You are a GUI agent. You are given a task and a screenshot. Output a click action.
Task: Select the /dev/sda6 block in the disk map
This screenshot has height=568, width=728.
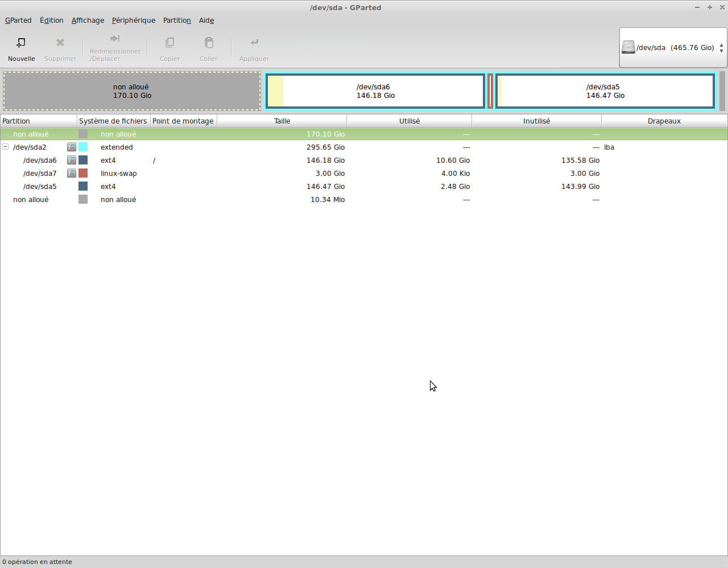pos(375,91)
